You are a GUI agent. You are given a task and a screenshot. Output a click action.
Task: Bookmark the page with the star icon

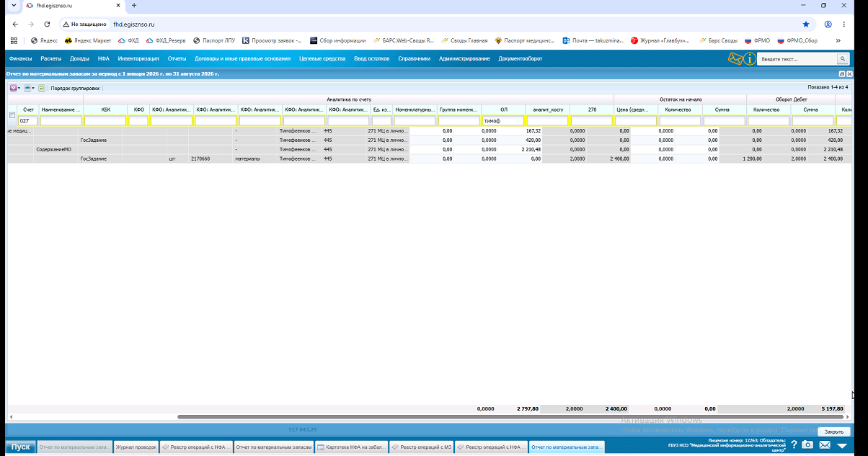click(x=806, y=24)
